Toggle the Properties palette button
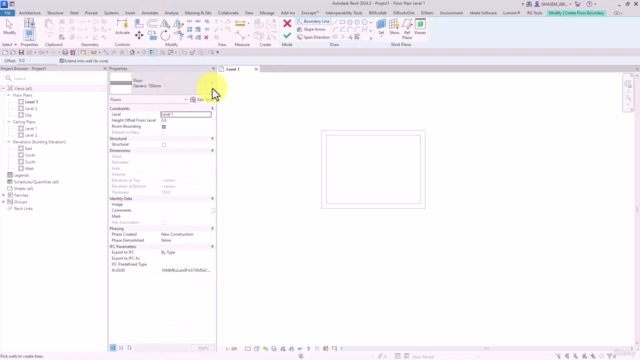 [x=29, y=35]
